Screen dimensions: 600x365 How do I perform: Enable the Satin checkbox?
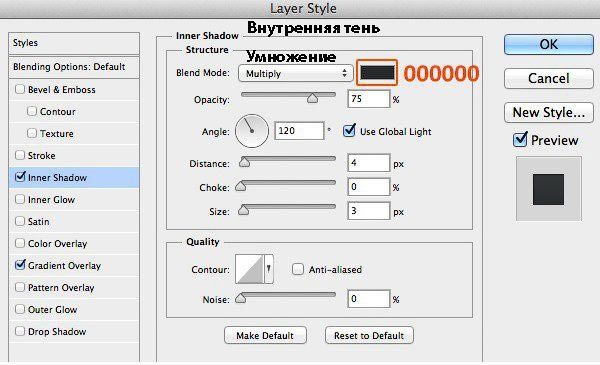point(20,221)
